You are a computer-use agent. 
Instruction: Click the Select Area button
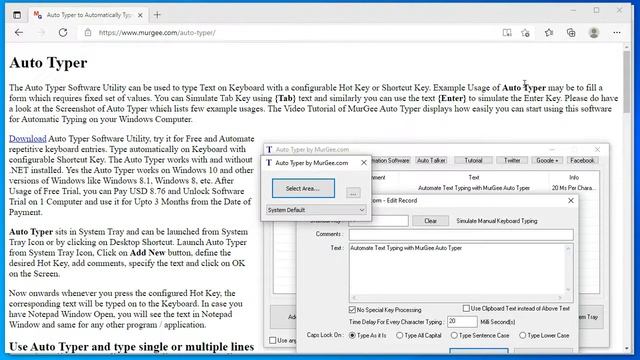[303, 188]
